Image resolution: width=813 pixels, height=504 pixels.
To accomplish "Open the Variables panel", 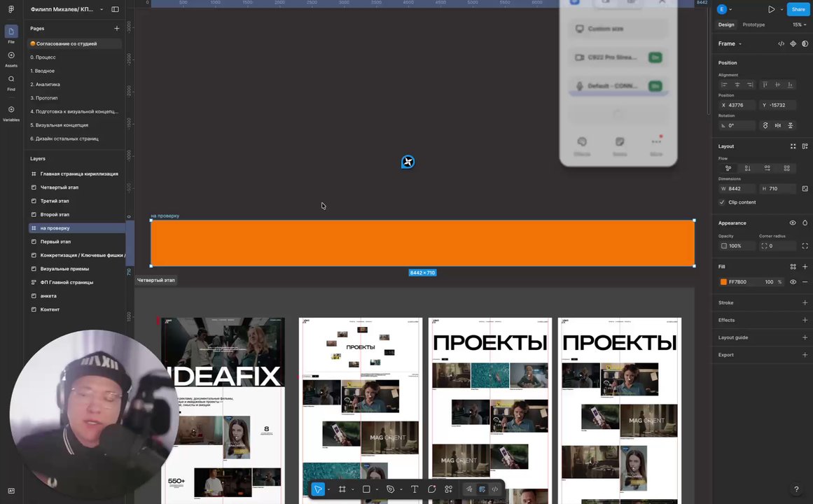I will tap(11, 113).
